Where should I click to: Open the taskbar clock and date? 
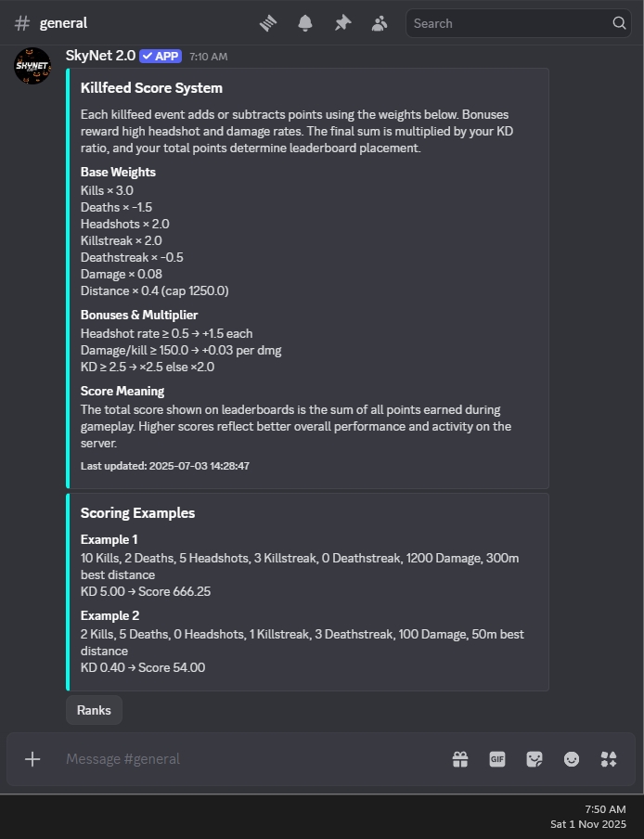[588, 817]
